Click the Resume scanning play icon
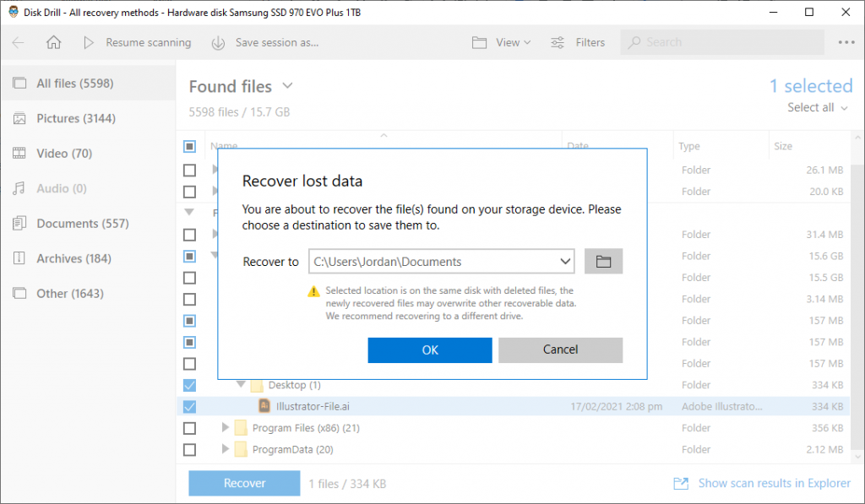 click(x=88, y=42)
